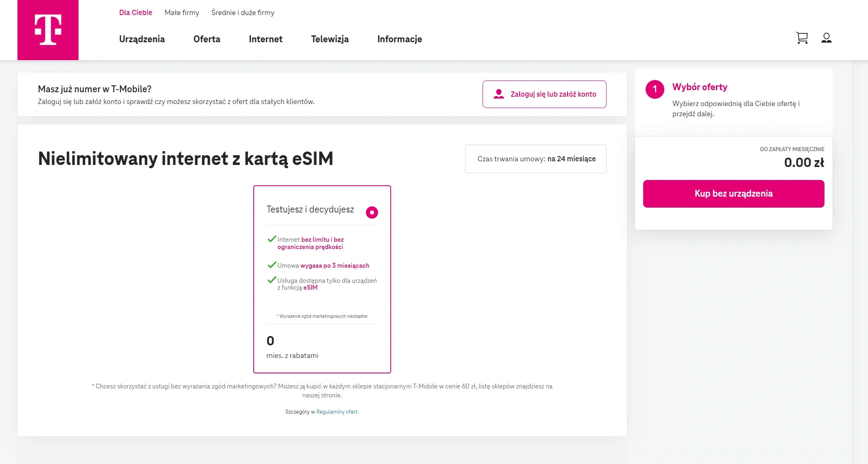Click the T-Mobile logo

(x=48, y=30)
